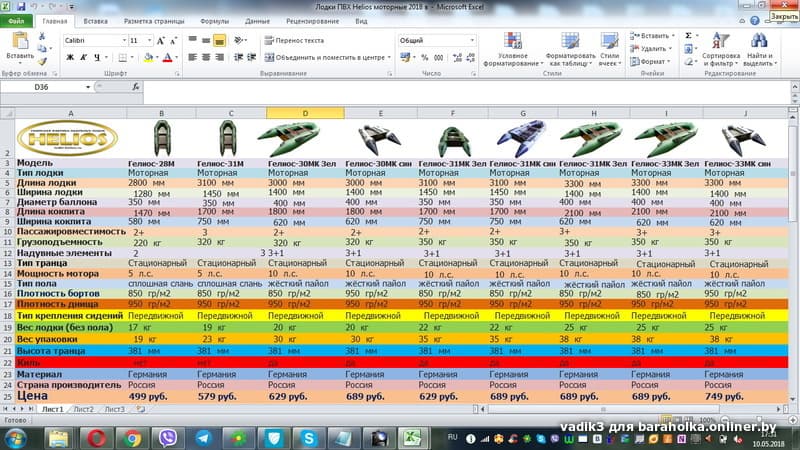Click the increase font size icon
This screenshot has width=800, height=450.
click(161, 40)
